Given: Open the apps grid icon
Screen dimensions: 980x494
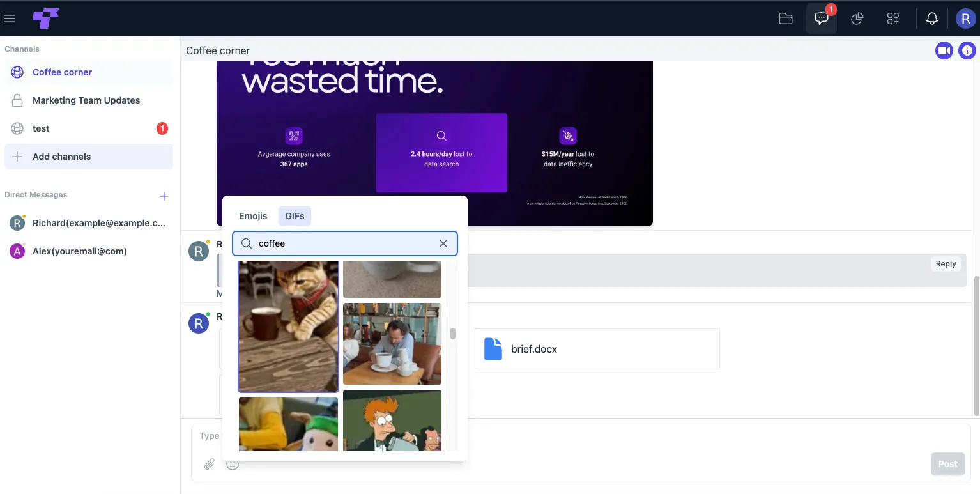Looking at the screenshot, I should point(893,19).
